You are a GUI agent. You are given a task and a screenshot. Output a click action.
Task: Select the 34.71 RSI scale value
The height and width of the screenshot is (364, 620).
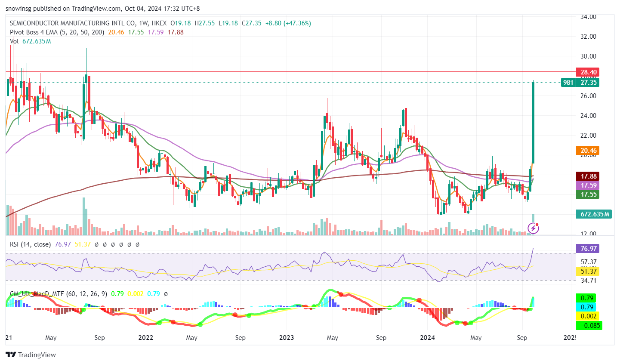click(x=588, y=281)
